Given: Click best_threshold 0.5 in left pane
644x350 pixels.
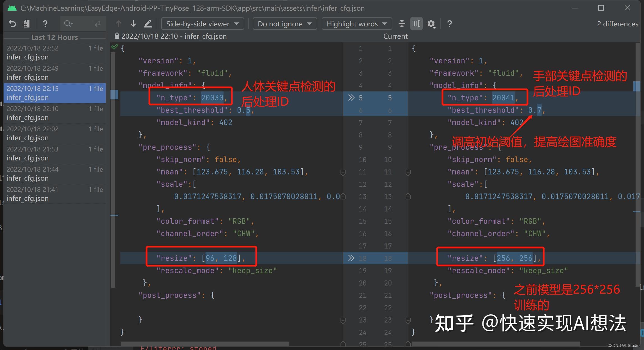Looking at the screenshot, I should 243,110.
